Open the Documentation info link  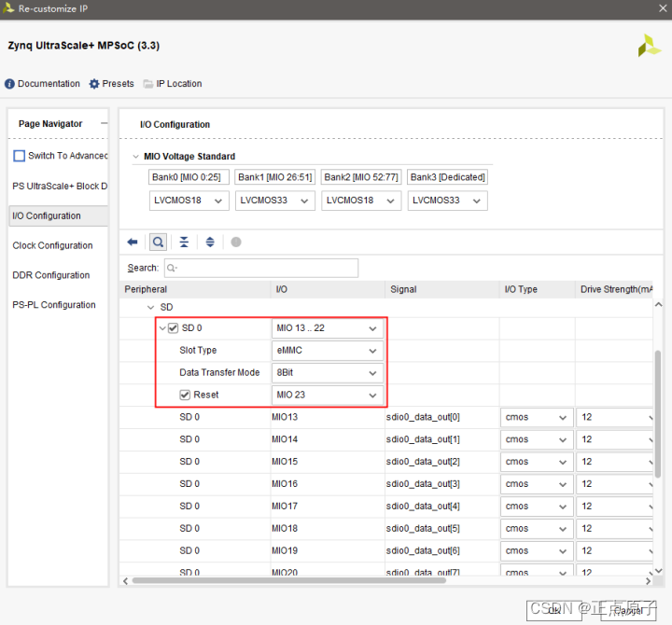[x=42, y=84]
